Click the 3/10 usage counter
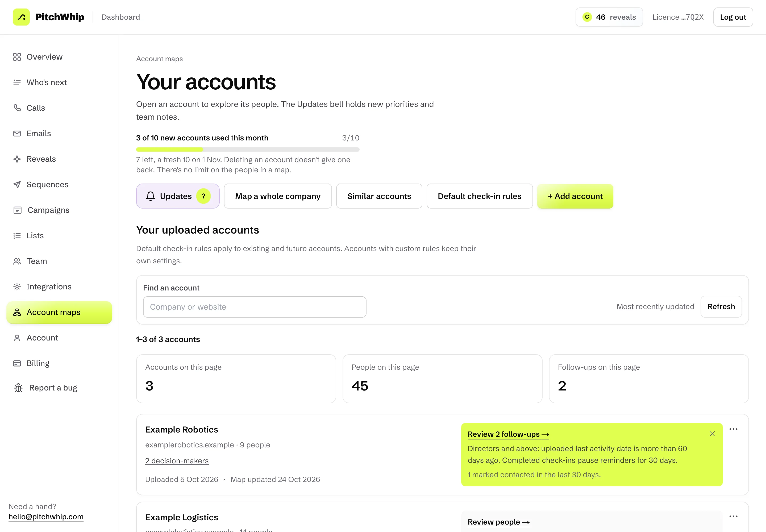766x532 pixels. pyautogui.click(x=351, y=138)
